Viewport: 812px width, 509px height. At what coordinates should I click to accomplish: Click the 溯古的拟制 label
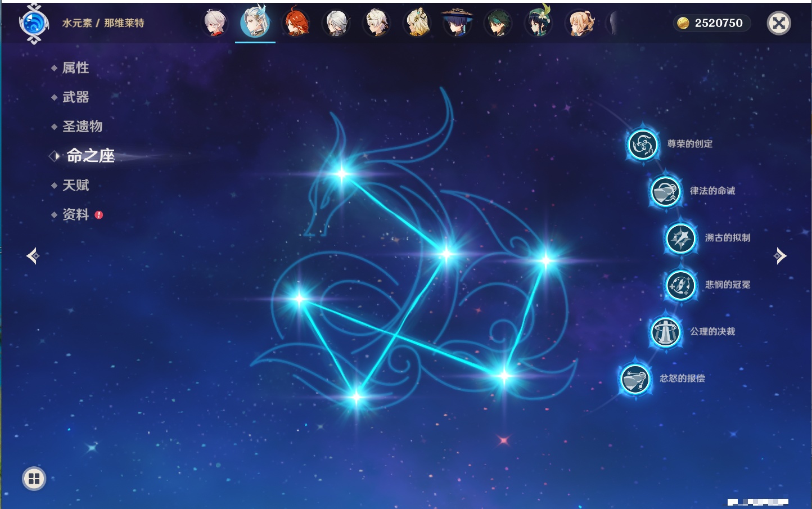point(728,237)
